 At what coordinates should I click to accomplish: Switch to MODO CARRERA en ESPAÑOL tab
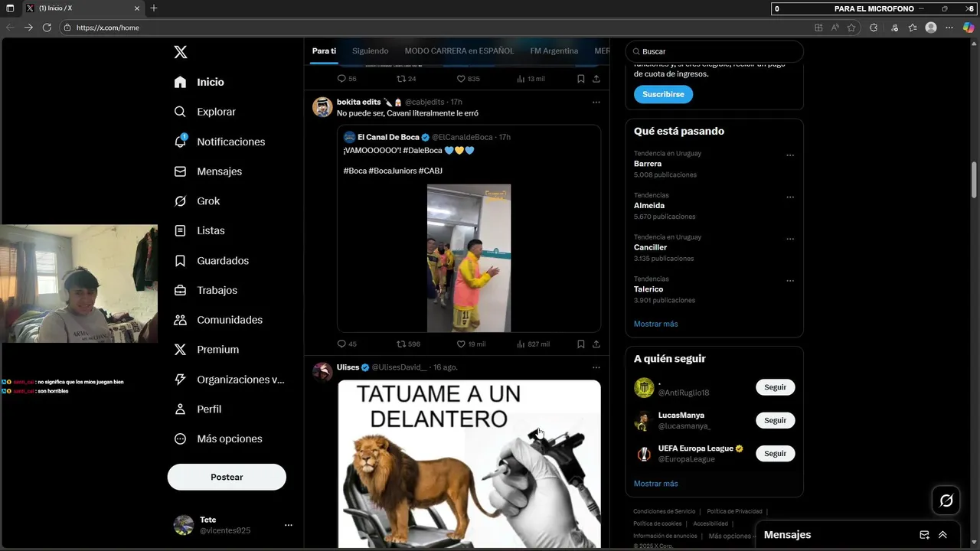pyautogui.click(x=459, y=51)
